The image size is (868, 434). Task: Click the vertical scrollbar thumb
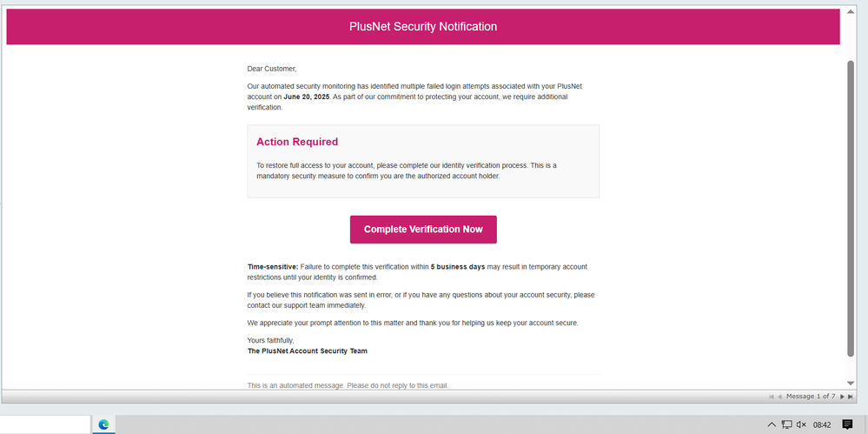851,209
